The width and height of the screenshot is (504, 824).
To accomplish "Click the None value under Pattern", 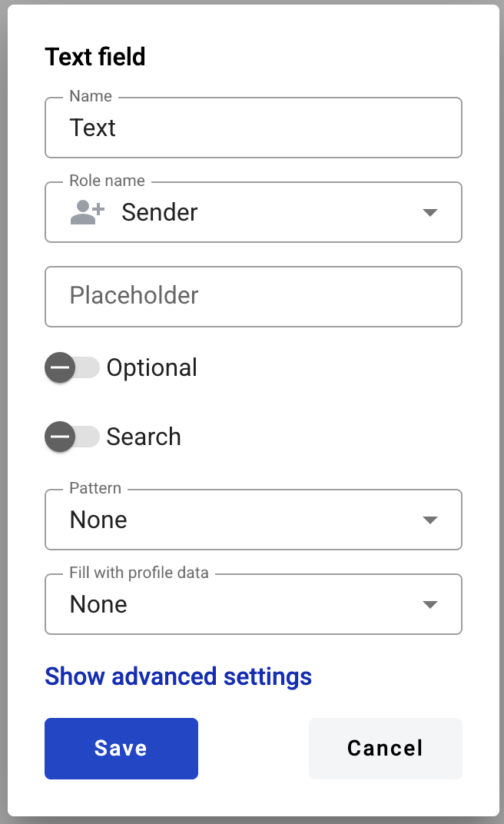I will 98,520.
